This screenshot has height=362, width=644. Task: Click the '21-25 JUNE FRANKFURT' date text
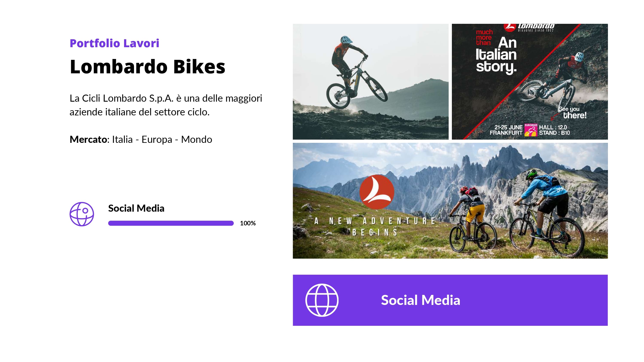pos(506,130)
